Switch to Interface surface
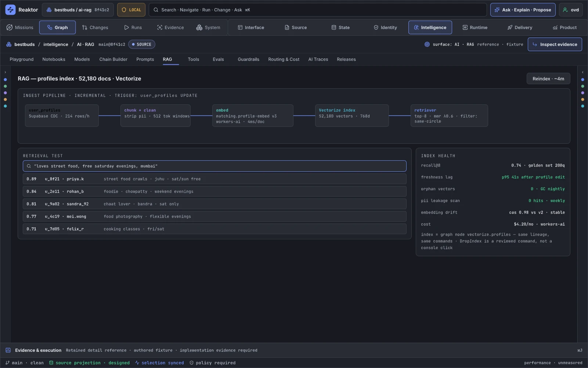 pyautogui.click(x=251, y=28)
